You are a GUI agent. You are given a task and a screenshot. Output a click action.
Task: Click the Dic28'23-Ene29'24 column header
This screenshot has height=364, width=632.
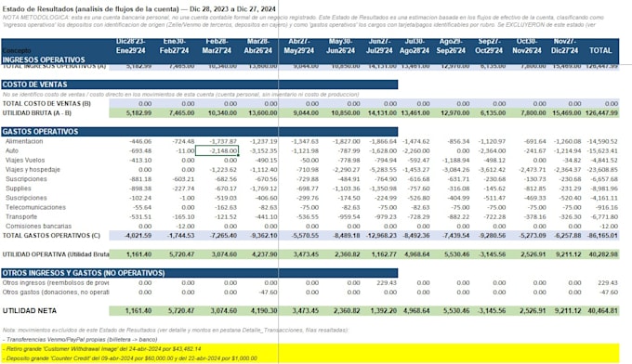[131, 45]
